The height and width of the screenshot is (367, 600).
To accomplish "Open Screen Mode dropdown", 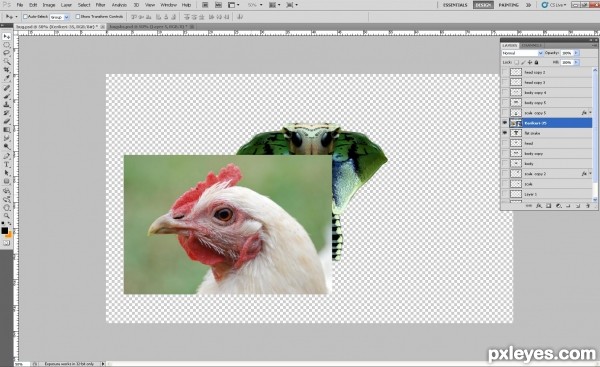I will pos(291,5).
